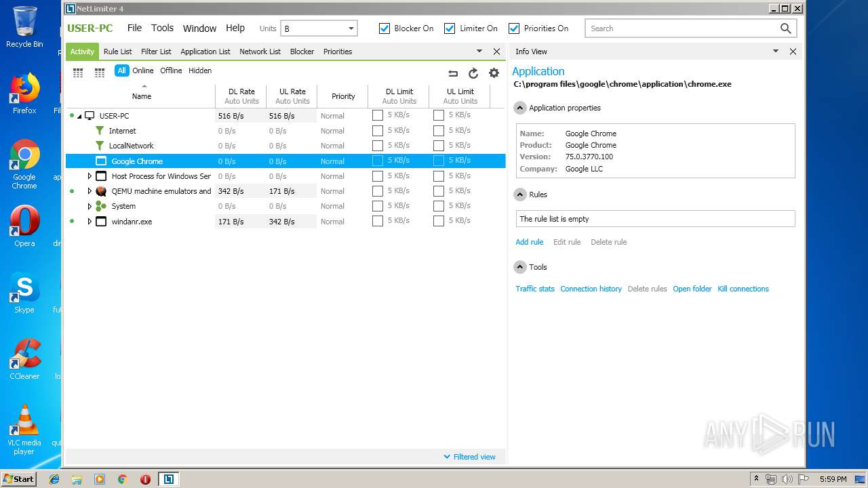Enable UL Limit for Internet row
Screen dimensions: 868x488
[439, 130]
